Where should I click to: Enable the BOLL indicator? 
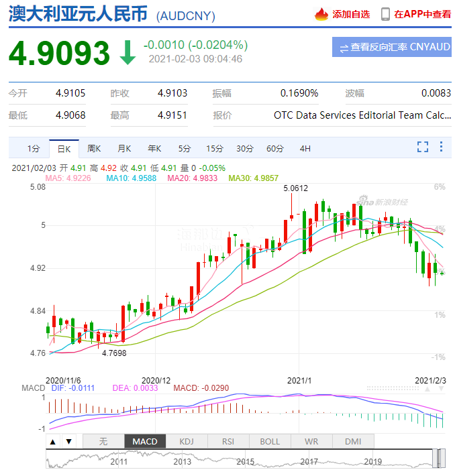[270, 441]
